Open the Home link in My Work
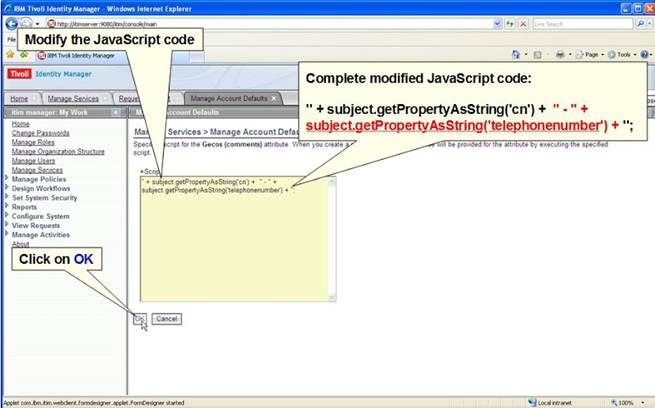 [20, 124]
